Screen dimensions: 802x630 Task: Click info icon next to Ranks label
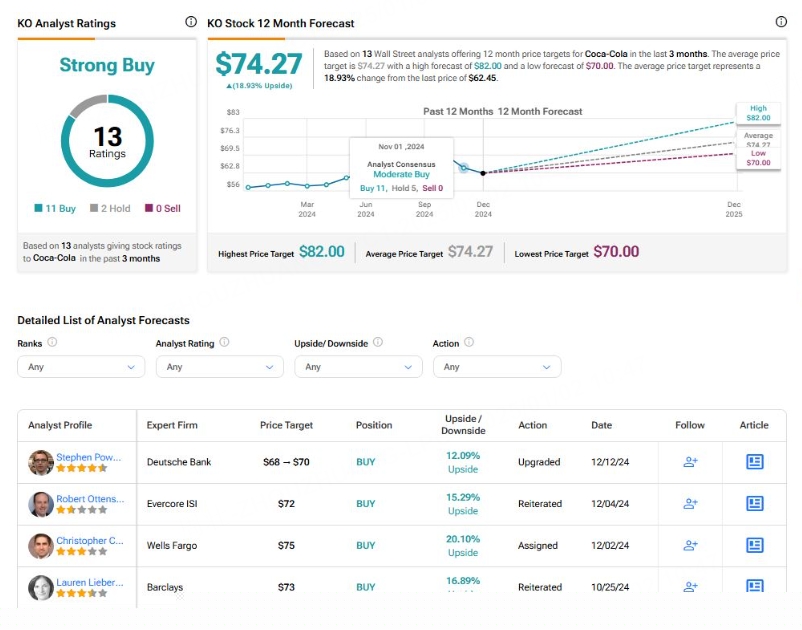[52, 342]
